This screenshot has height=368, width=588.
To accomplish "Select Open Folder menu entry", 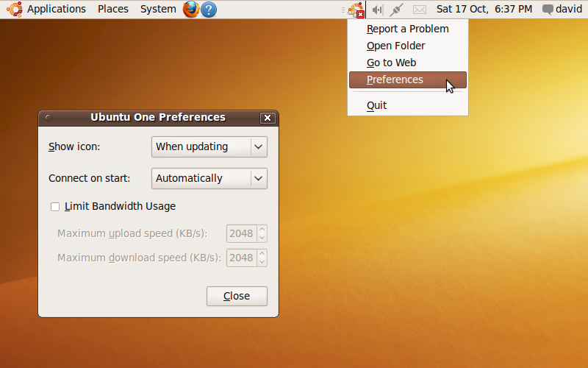I will click(408, 46).
